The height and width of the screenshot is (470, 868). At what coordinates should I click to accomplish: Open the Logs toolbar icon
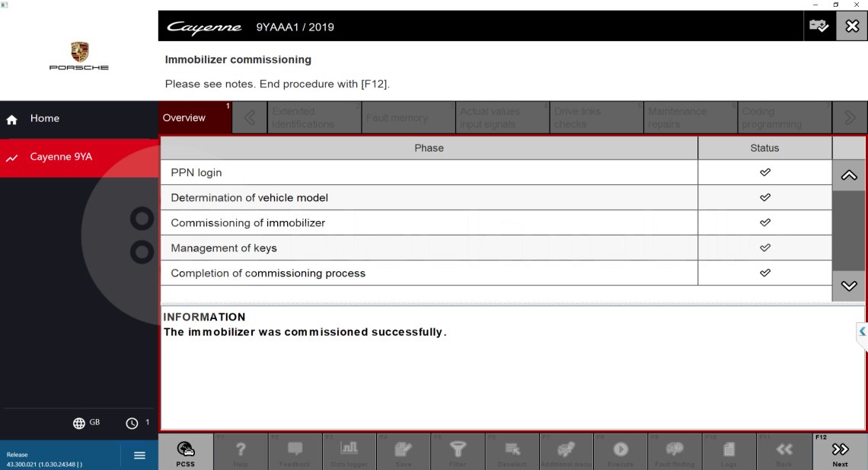click(x=729, y=452)
